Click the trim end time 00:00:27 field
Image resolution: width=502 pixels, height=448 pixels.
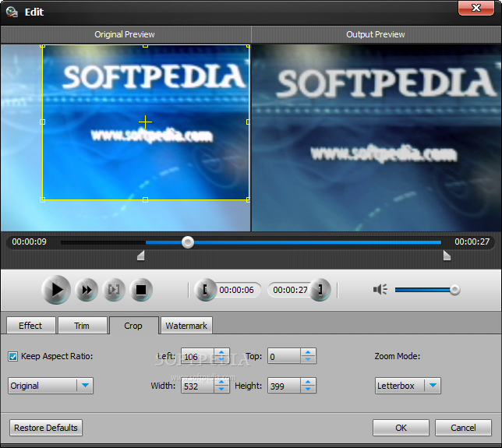point(290,290)
